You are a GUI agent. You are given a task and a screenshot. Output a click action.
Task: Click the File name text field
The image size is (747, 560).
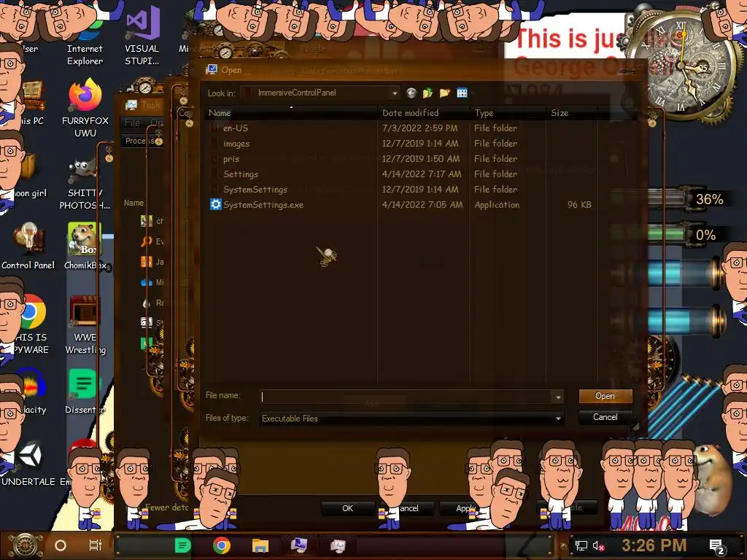[406, 397]
